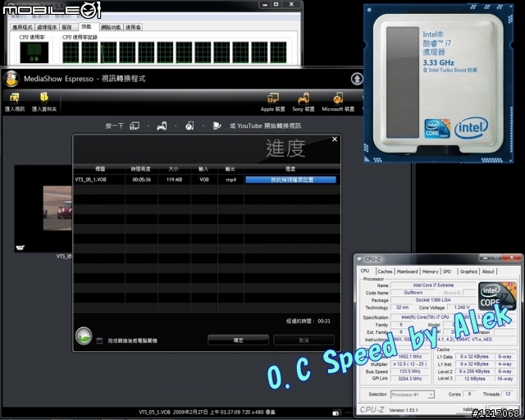This screenshot has width=525, height=420.
Task: Click the Intel Core i7 Extreme name field
Action: point(433,285)
